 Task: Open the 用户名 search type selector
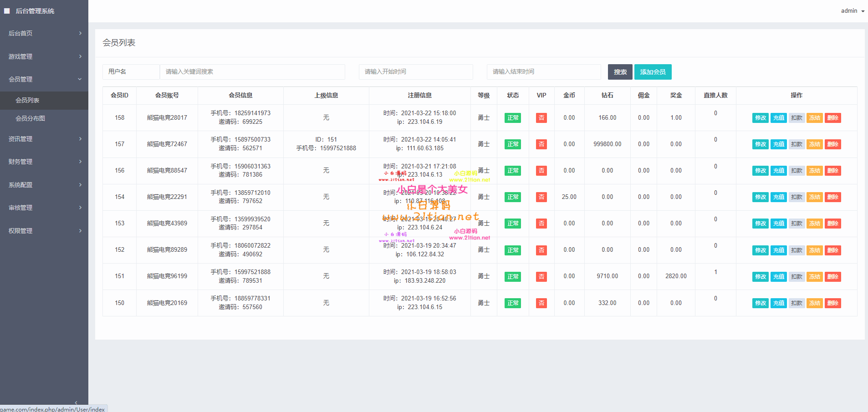131,72
